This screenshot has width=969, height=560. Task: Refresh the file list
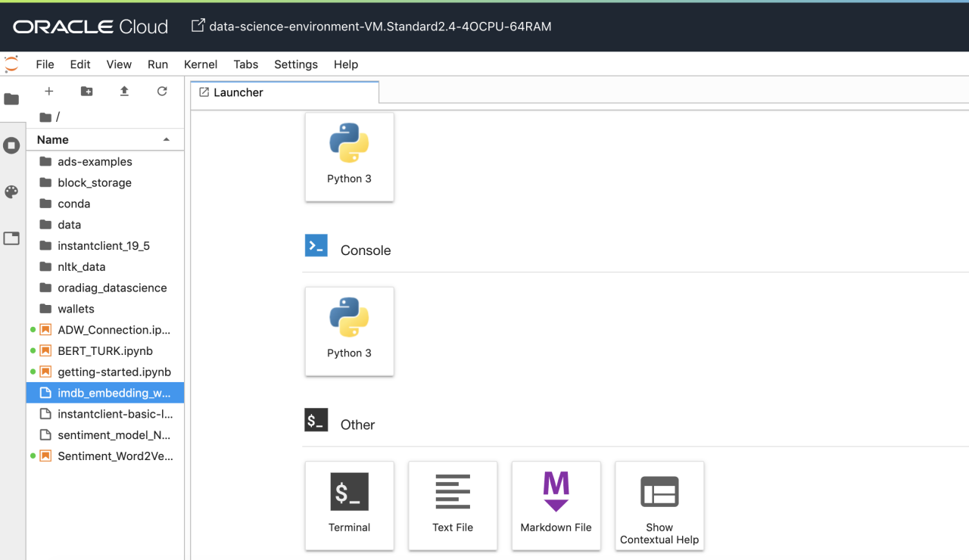162,92
